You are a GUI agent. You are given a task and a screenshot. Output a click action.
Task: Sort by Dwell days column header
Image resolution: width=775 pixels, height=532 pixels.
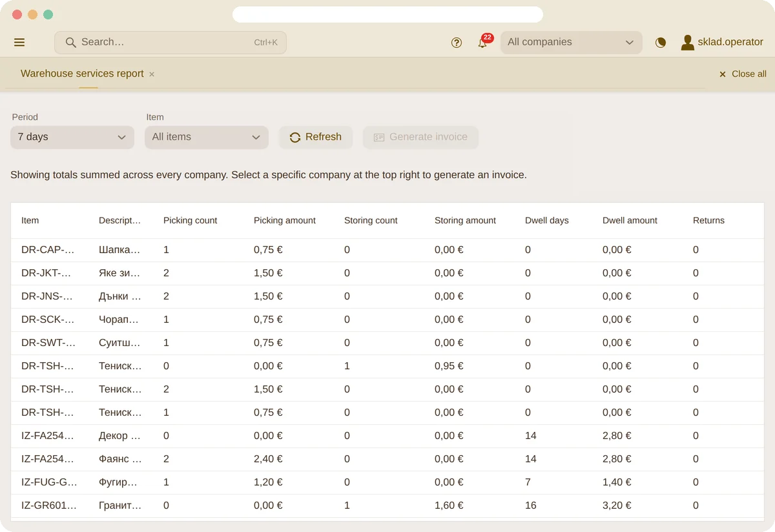547,221
